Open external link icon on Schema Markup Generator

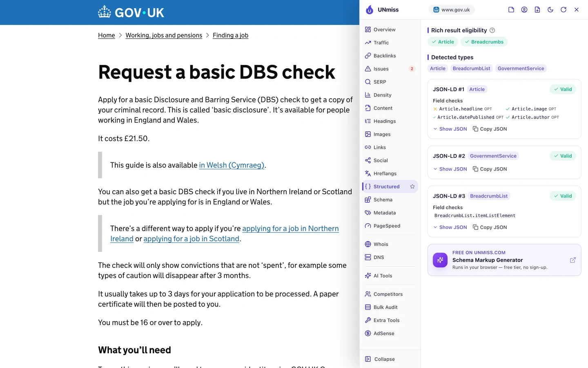(573, 260)
